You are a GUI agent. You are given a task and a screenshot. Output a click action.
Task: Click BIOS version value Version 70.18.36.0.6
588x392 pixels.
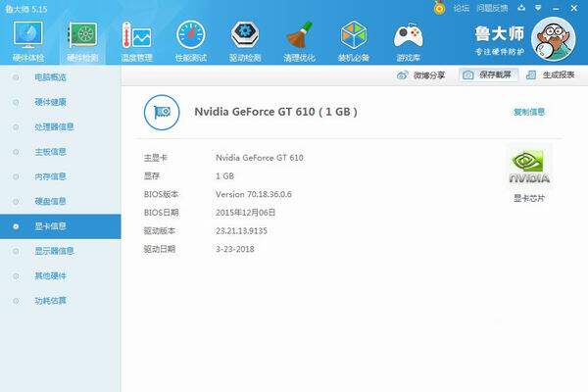point(254,194)
